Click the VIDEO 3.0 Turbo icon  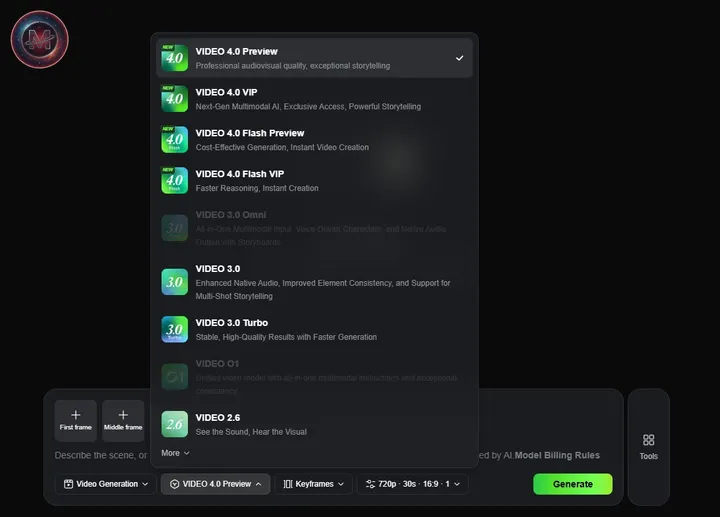pyautogui.click(x=174, y=329)
